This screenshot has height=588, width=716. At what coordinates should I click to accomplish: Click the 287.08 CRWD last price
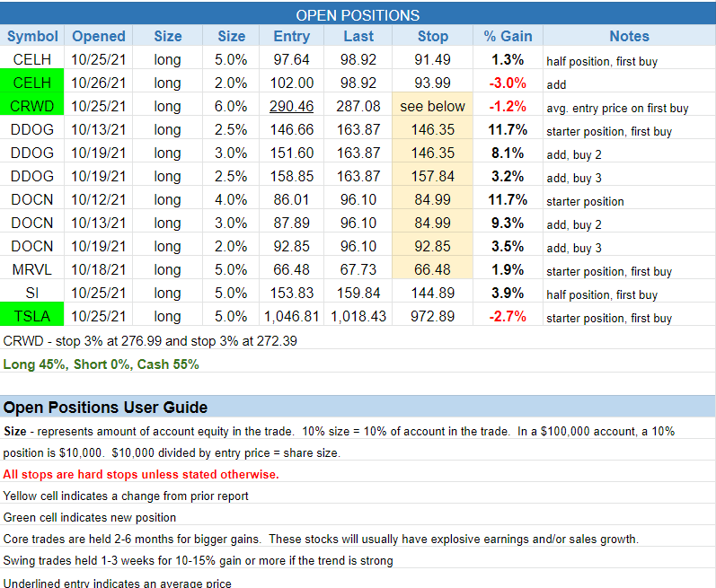click(x=358, y=106)
